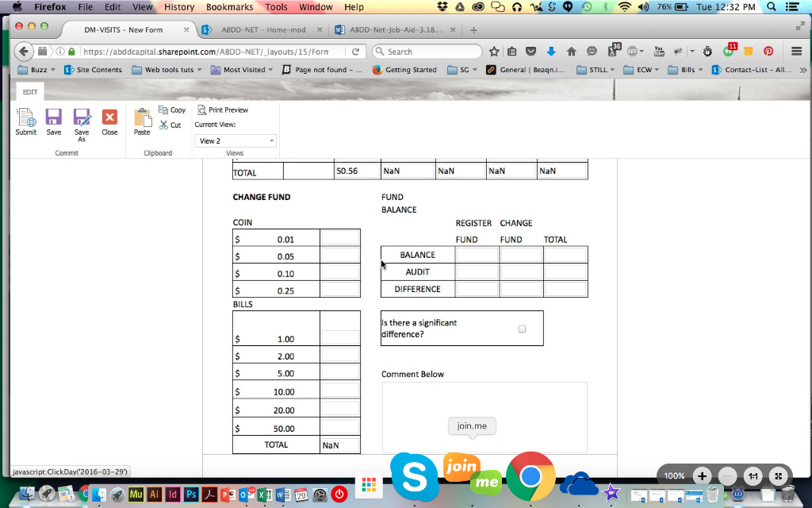Click the zoom in plus button

point(702,476)
